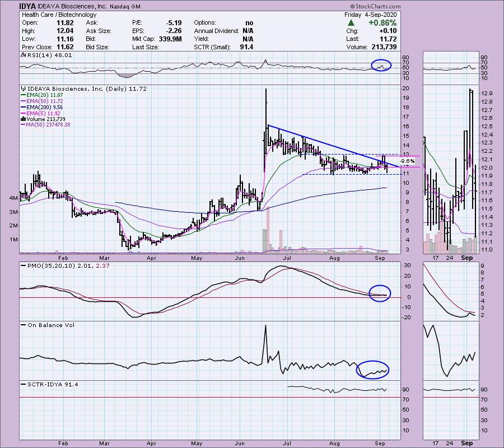Click the Last Size label in the quote header
504x448 pixels.
[145, 47]
